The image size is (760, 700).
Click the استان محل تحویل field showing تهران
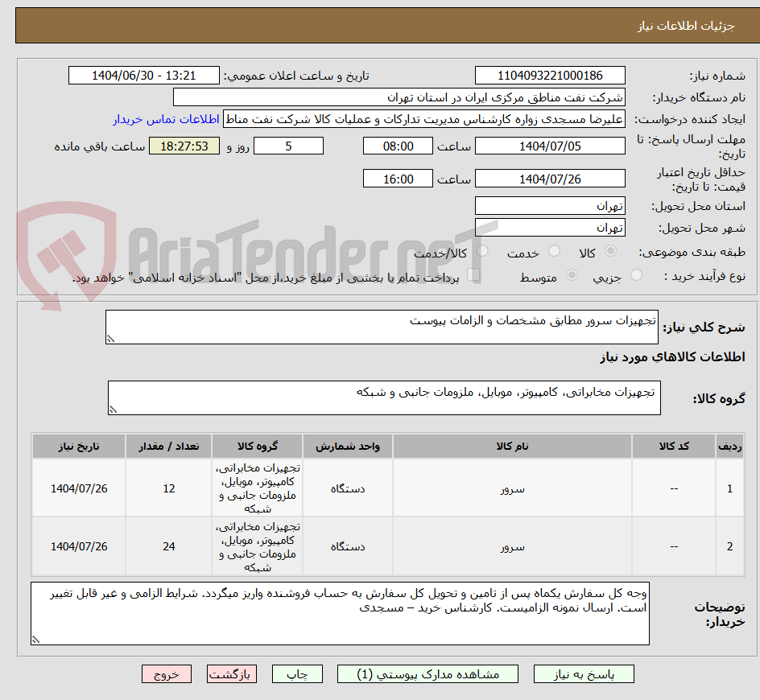pos(550,205)
